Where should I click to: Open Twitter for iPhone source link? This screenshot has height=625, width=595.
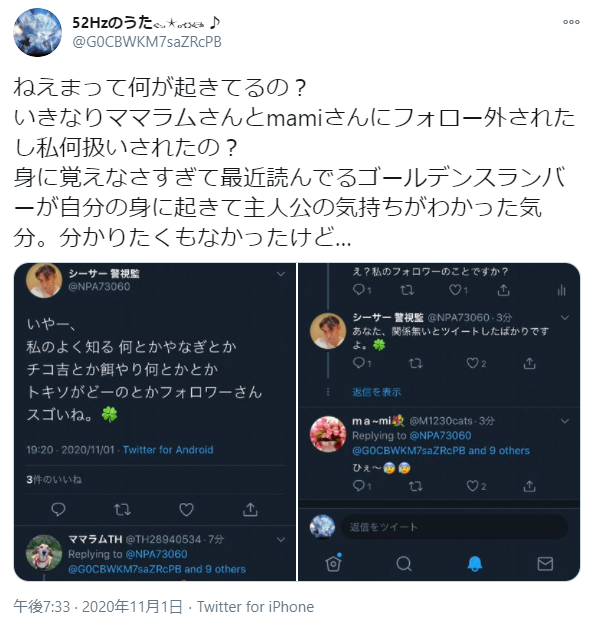coord(255,607)
